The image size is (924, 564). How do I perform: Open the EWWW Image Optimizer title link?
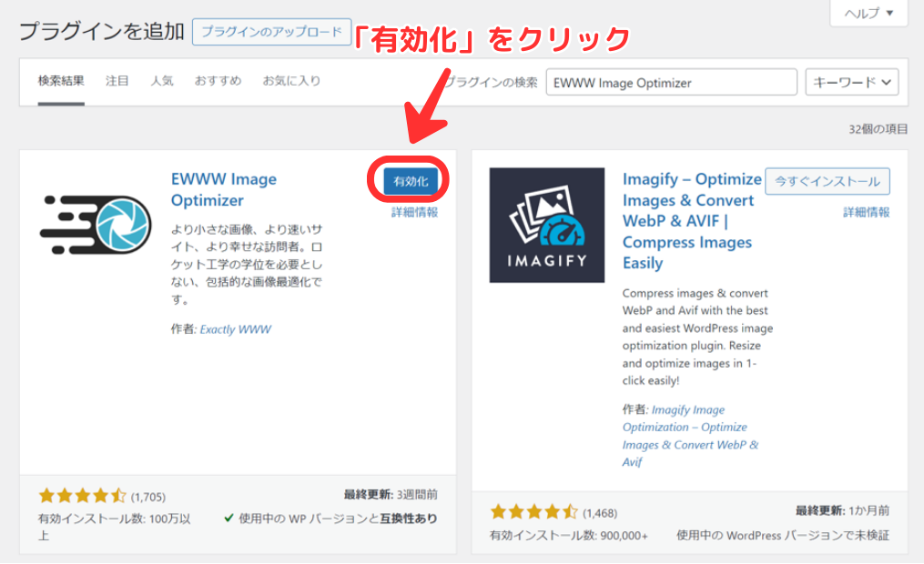[224, 189]
